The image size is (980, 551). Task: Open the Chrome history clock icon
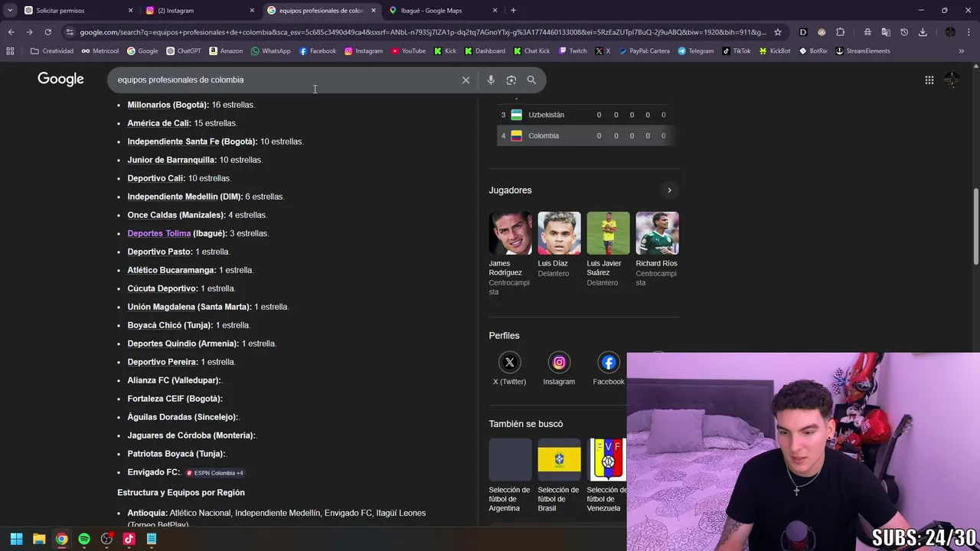point(904,32)
